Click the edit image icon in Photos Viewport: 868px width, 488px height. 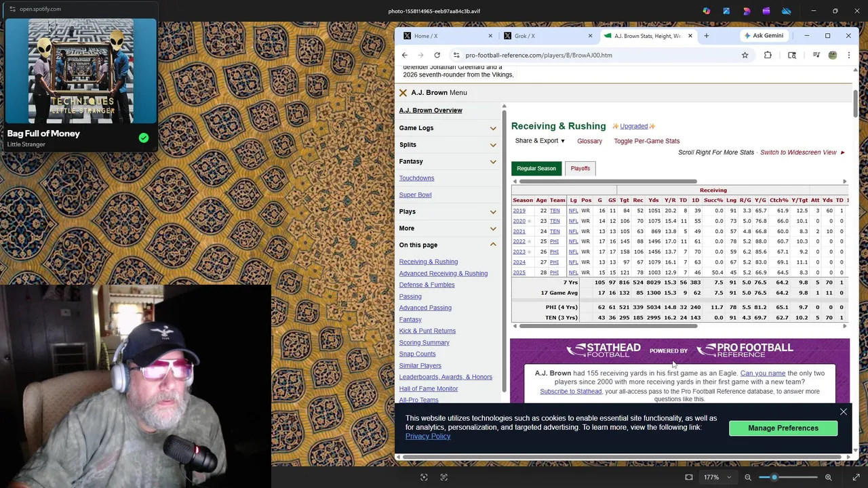pos(726,11)
